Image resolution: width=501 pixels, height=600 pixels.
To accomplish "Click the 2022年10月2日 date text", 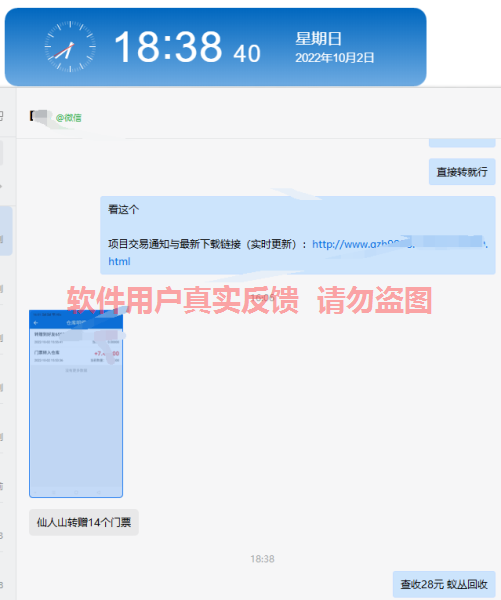I will tap(335, 58).
